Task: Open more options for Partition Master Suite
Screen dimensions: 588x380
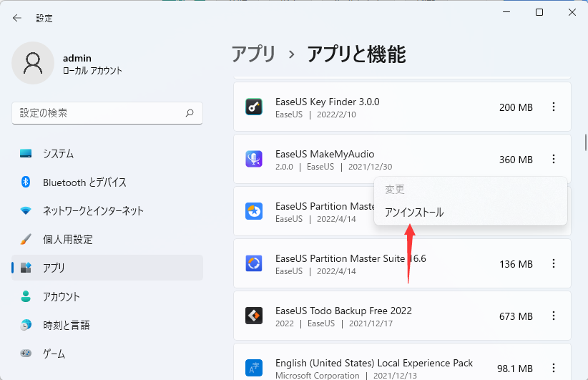Action: pos(554,263)
